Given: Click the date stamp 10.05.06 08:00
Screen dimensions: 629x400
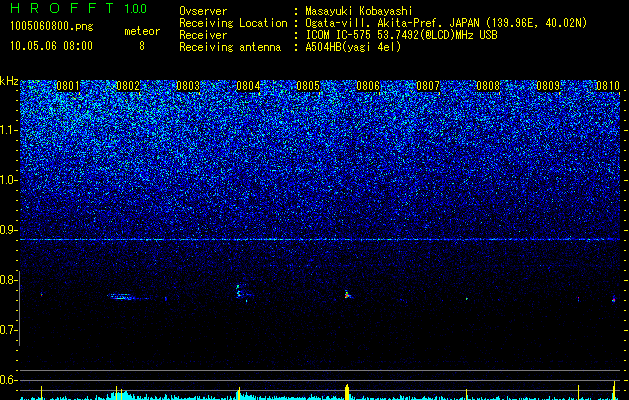Looking at the screenshot, I should coord(51,46).
